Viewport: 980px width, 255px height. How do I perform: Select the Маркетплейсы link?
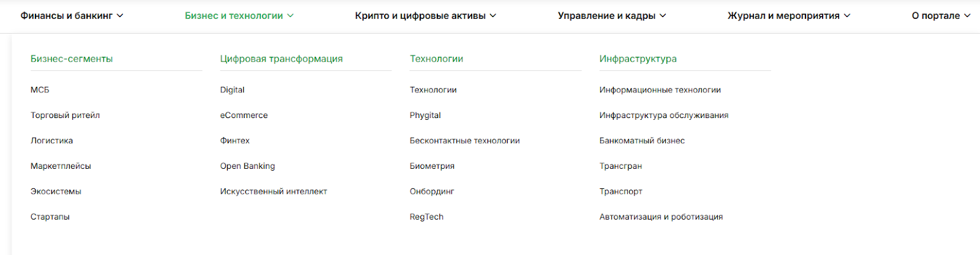point(61,166)
